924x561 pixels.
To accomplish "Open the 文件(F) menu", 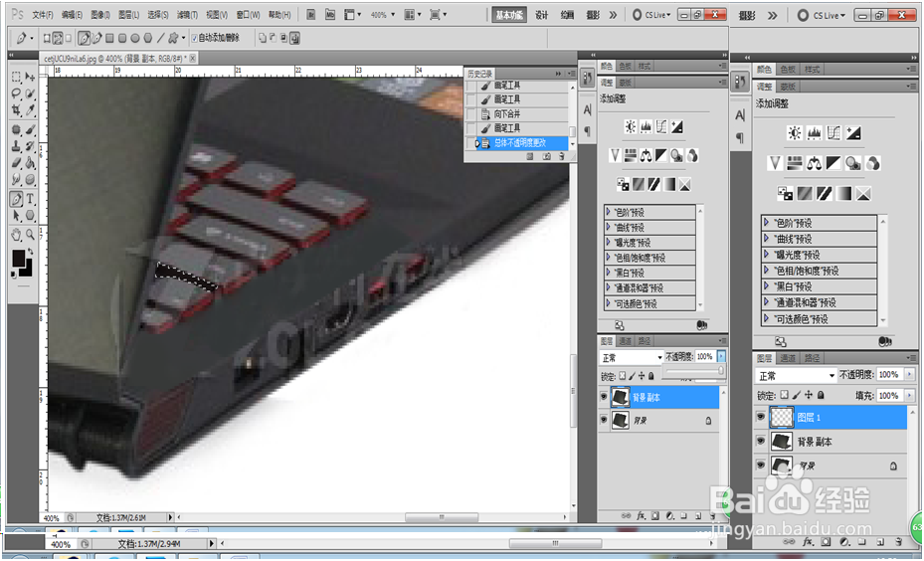I will click(x=43, y=15).
